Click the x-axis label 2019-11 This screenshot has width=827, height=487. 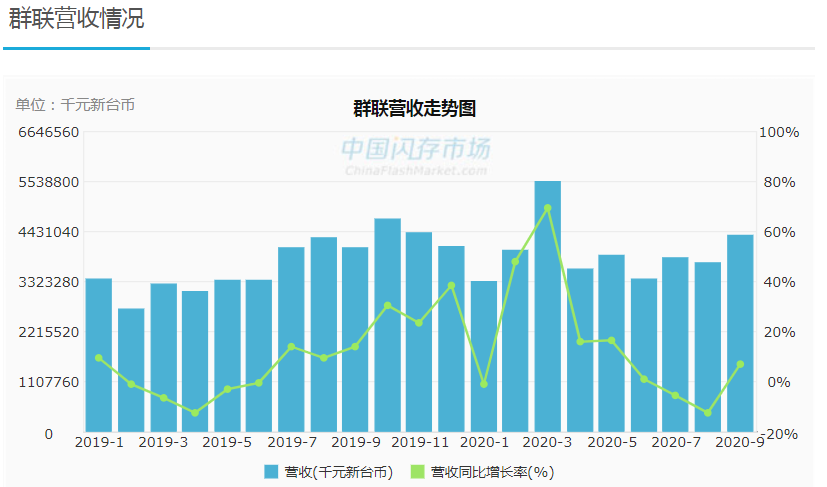[420, 442]
